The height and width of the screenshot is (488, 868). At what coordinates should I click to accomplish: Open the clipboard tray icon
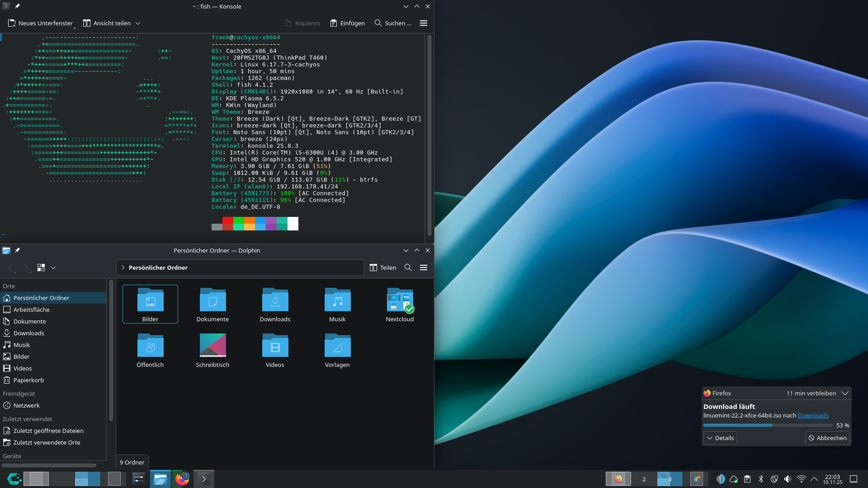747,479
